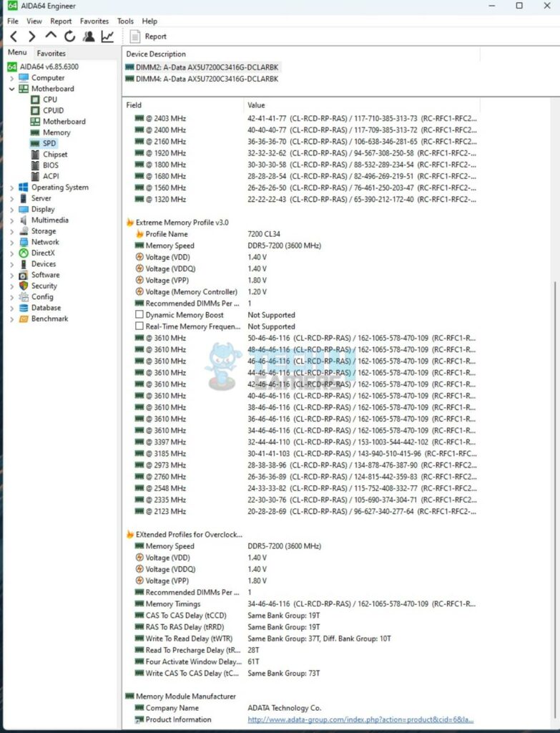
Task: Click the Network icon
Action: point(24,242)
